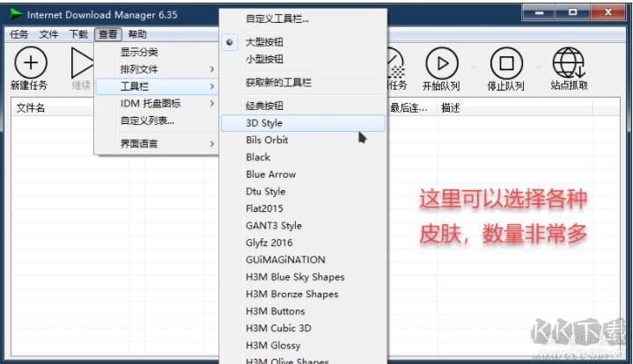The image size is (633, 364).
Task: Click the IDM green arrow logo
Action: 16,14
